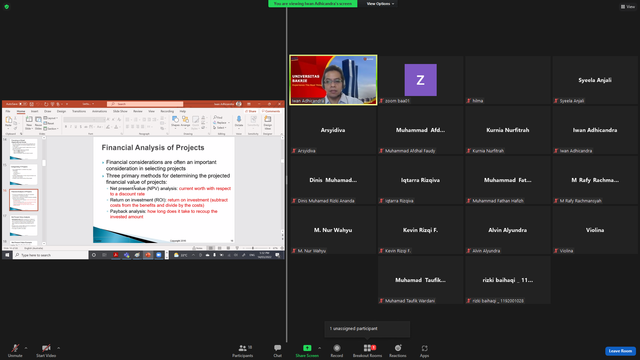Open Breakout Rooms
This screenshot has width=640, height=360.
pyautogui.click(x=367, y=350)
